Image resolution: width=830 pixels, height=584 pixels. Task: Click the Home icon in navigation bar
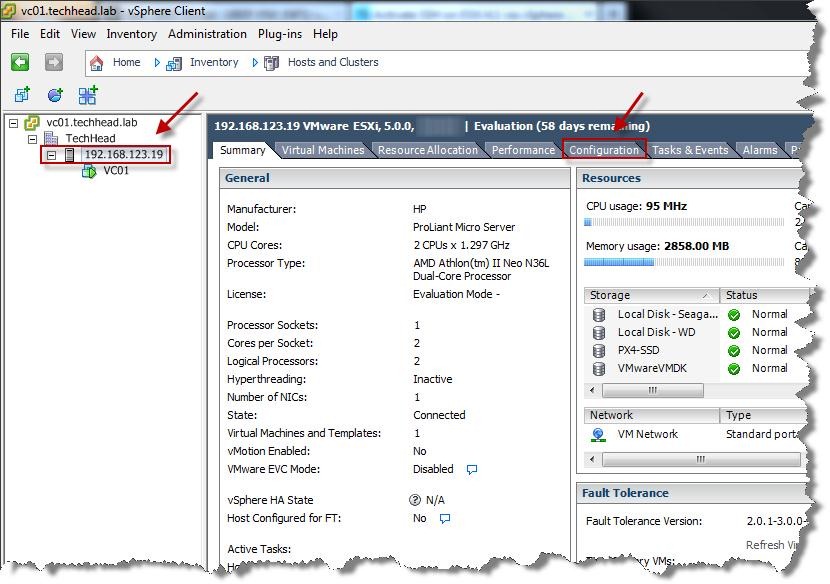tap(97, 62)
